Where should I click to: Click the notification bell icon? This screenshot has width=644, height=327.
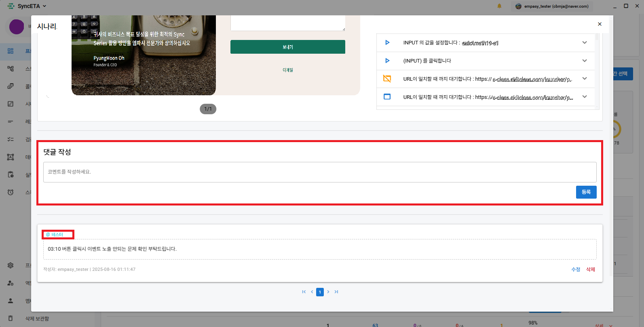[499, 6]
